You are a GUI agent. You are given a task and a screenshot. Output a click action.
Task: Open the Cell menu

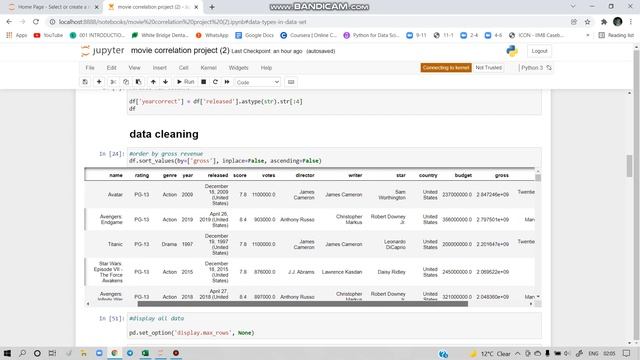point(183,68)
